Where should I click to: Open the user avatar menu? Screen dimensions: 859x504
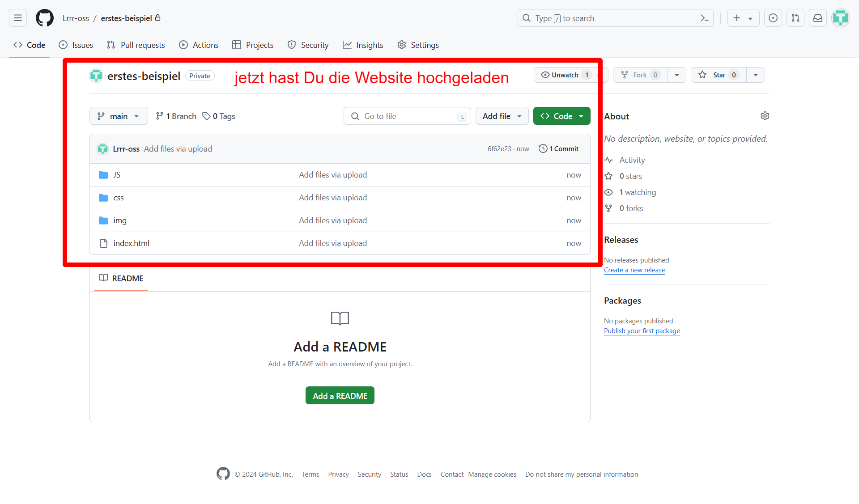(x=840, y=18)
